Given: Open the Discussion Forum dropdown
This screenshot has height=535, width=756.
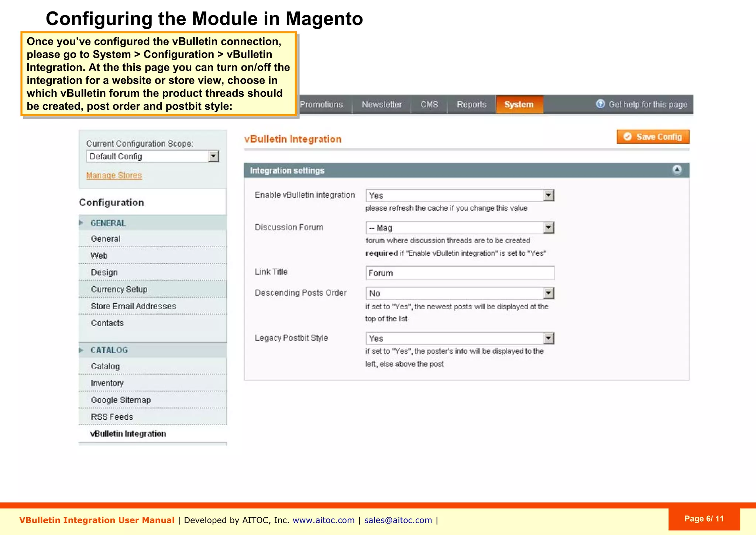Looking at the screenshot, I should coord(460,228).
